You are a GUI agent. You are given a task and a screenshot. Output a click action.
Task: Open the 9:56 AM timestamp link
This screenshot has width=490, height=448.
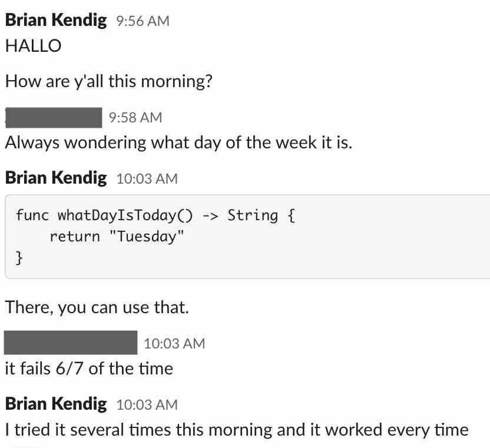tap(143, 21)
